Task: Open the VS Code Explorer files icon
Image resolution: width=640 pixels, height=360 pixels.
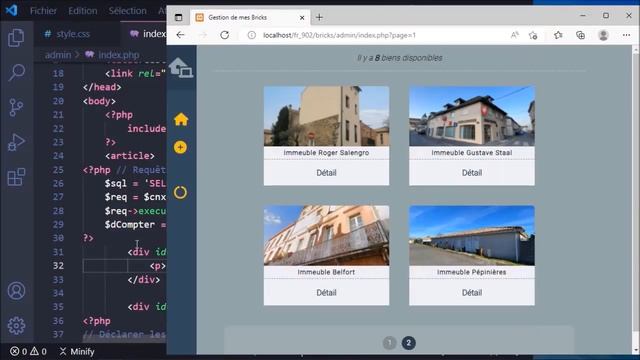Action: [x=16, y=38]
